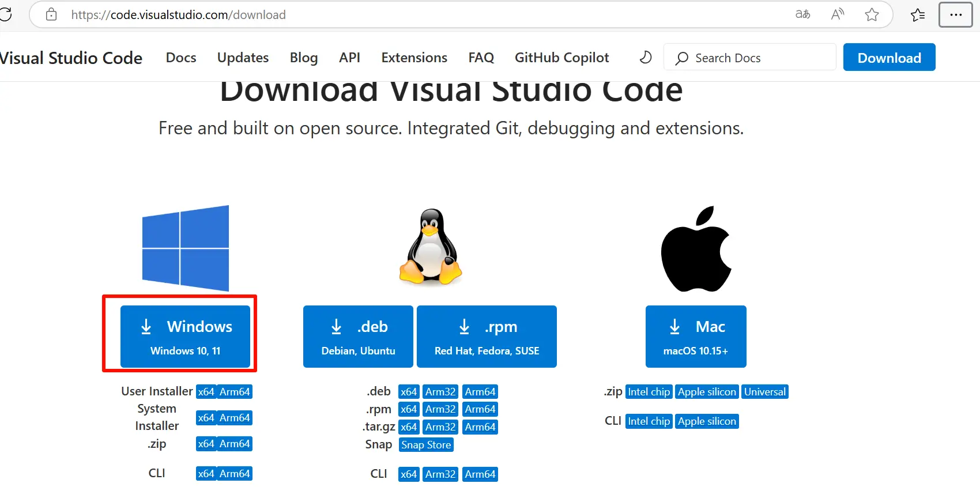Get the Windows .zip Arm64 download
This screenshot has width=980, height=487.
point(235,444)
